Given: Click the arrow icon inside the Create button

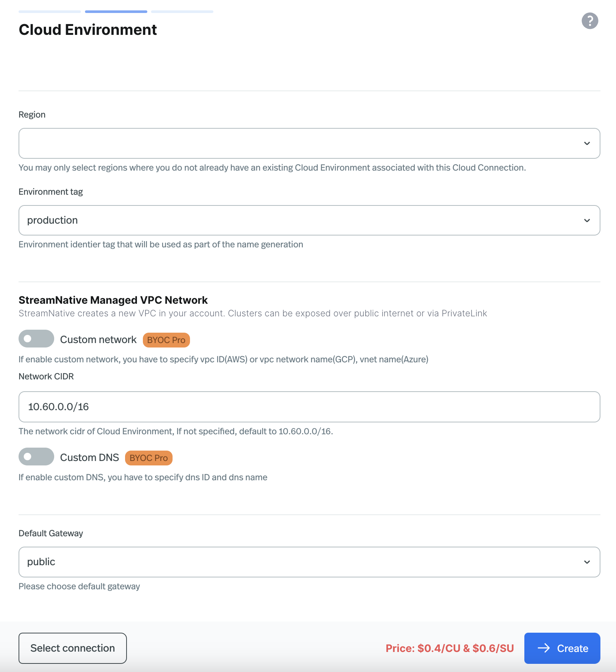Looking at the screenshot, I should 544,648.
